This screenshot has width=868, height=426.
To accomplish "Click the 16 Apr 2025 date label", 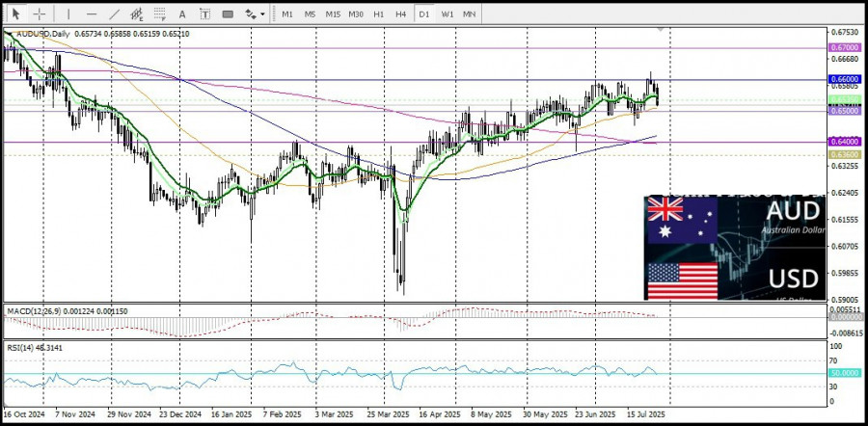I will 440,414.
